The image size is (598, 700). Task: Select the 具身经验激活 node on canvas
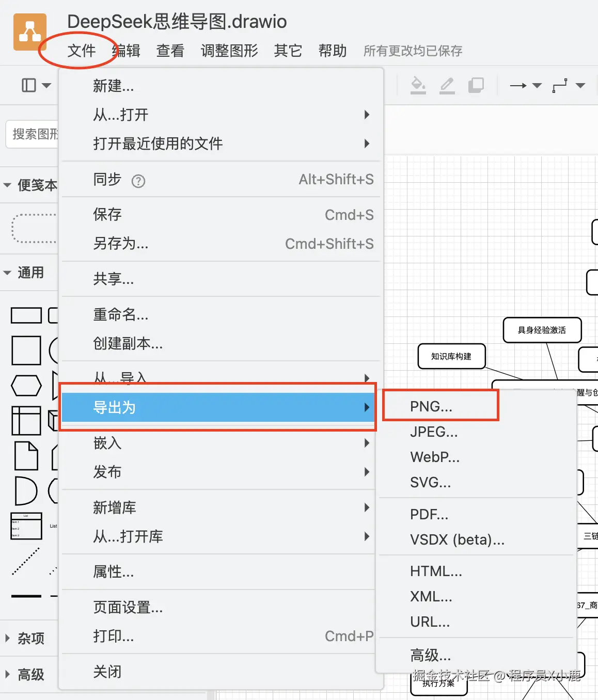(542, 330)
